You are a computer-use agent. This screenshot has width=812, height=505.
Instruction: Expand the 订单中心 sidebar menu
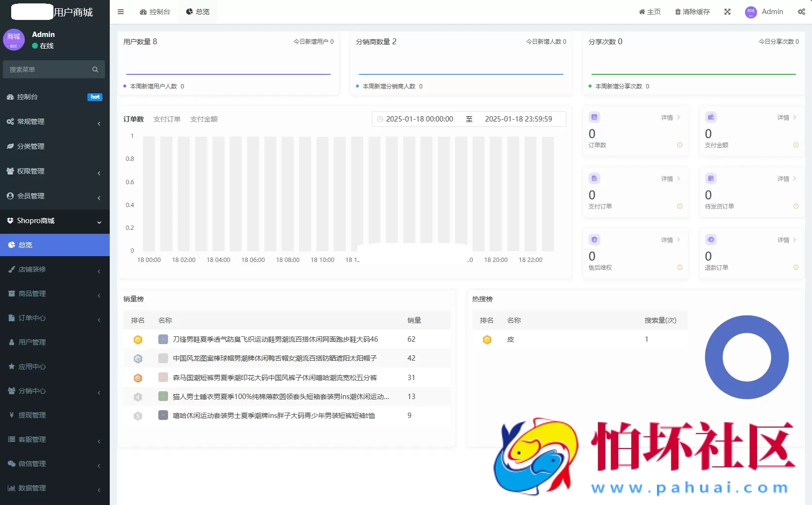[x=53, y=318]
